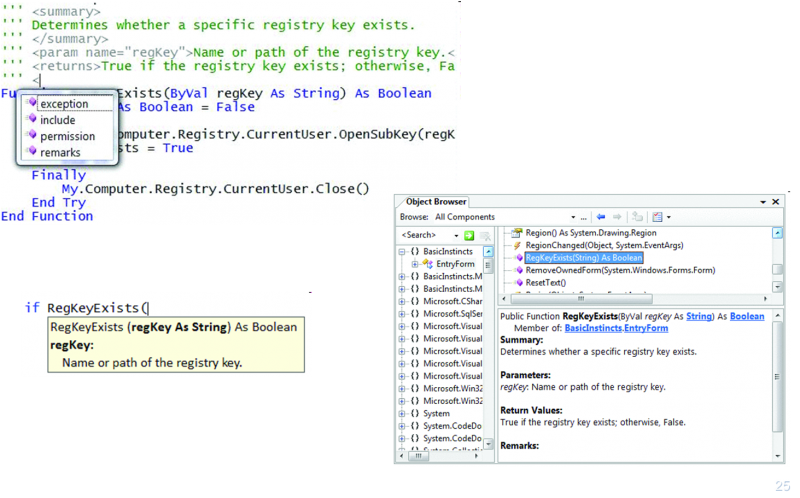The height and width of the screenshot is (498, 800).
Task: Open the Search box dropdown arrow
Action: pos(457,235)
